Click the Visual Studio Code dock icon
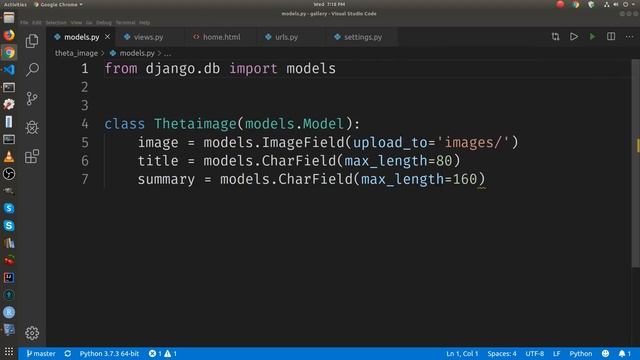The height and width of the screenshot is (360, 640). click(x=9, y=70)
